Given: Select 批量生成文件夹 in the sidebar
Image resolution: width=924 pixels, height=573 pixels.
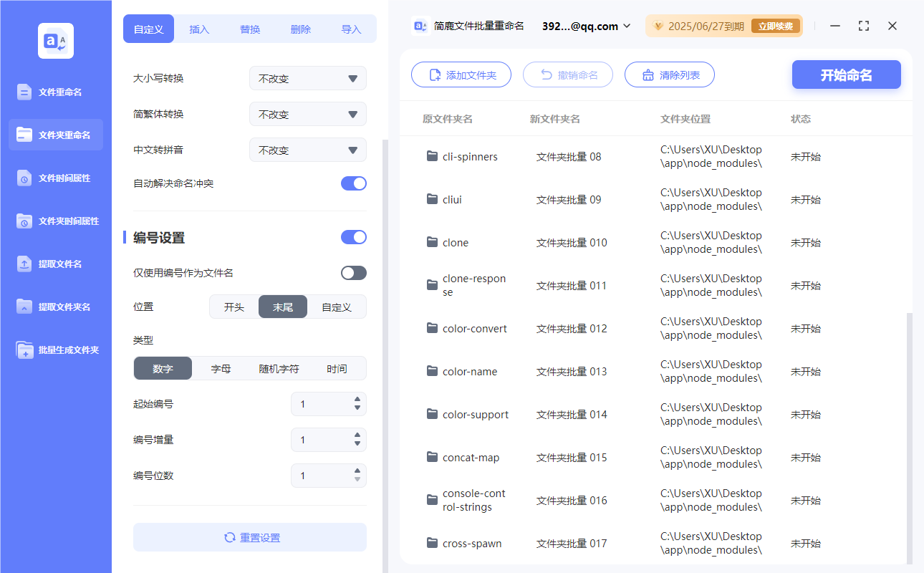Looking at the screenshot, I should click(55, 350).
